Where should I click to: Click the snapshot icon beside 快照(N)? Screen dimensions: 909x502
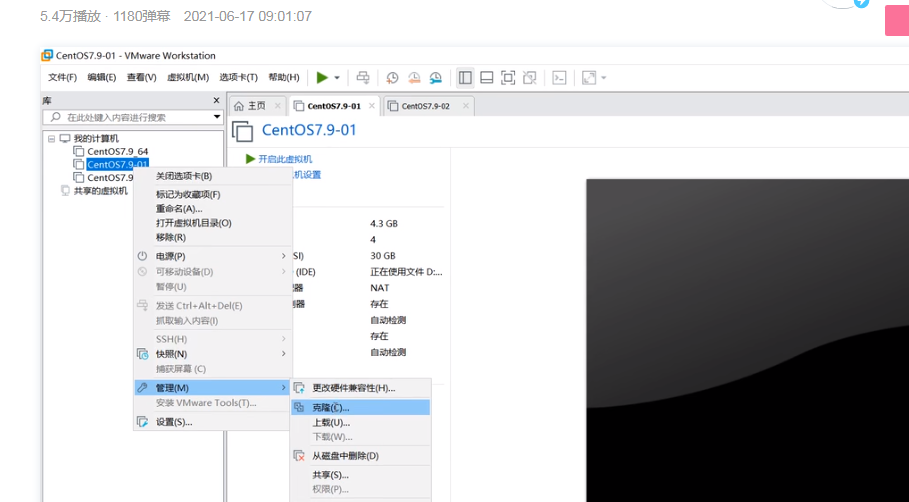pyautogui.click(x=143, y=354)
